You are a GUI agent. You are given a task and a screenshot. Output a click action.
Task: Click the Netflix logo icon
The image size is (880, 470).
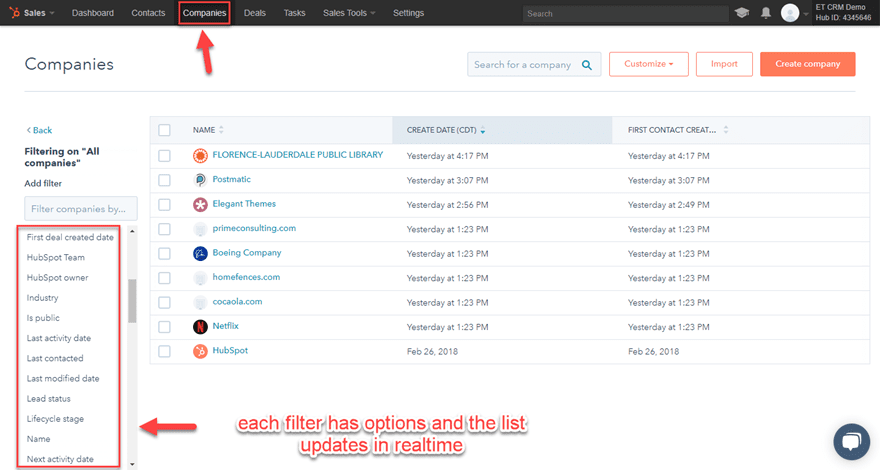pyautogui.click(x=200, y=326)
